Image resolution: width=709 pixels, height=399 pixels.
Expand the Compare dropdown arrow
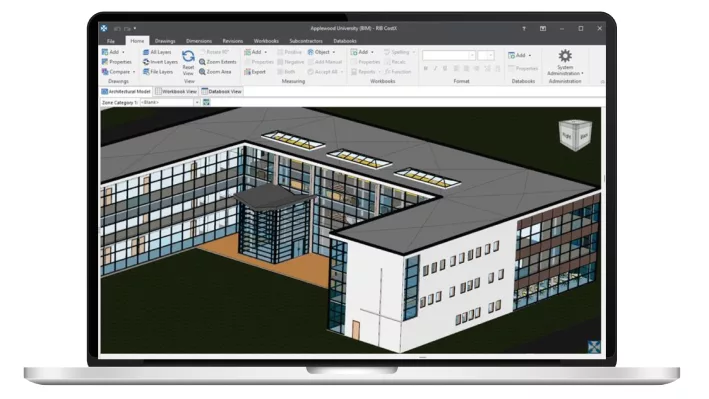134,72
